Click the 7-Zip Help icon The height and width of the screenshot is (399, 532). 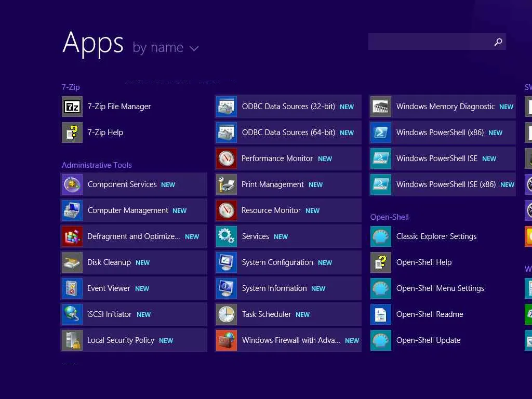(72, 132)
